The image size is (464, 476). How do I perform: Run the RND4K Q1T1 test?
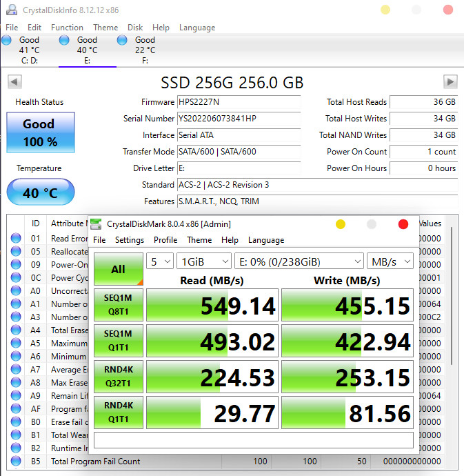[x=119, y=413]
